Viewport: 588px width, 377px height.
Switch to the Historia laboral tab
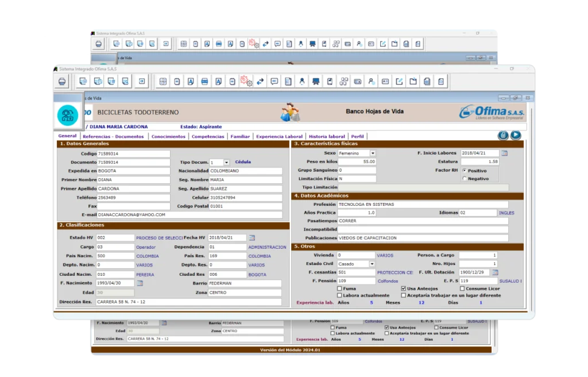pos(327,137)
